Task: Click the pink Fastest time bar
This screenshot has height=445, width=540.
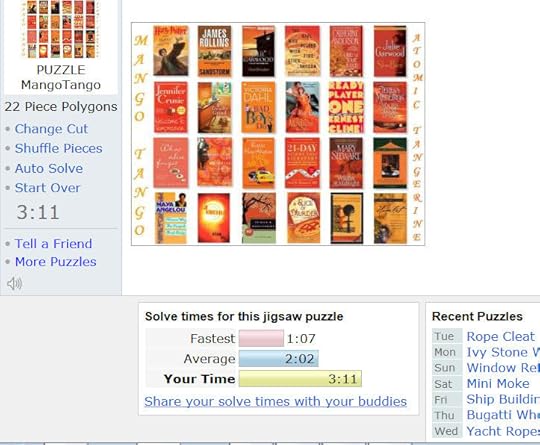Action: click(x=261, y=338)
